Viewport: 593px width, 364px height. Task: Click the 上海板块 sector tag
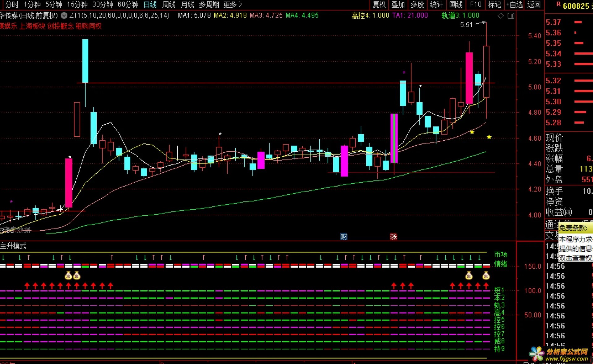(32, 26)
